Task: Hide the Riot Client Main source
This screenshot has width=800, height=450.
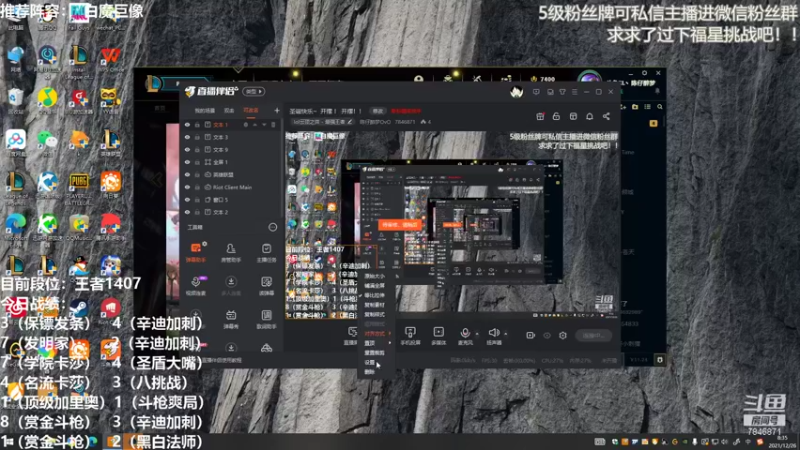Action: [x=187, y=187]
